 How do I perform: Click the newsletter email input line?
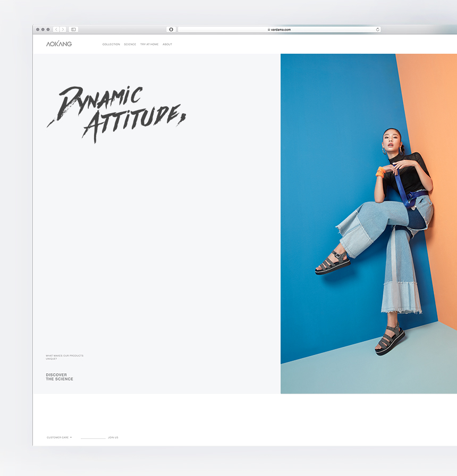(93, 438)
